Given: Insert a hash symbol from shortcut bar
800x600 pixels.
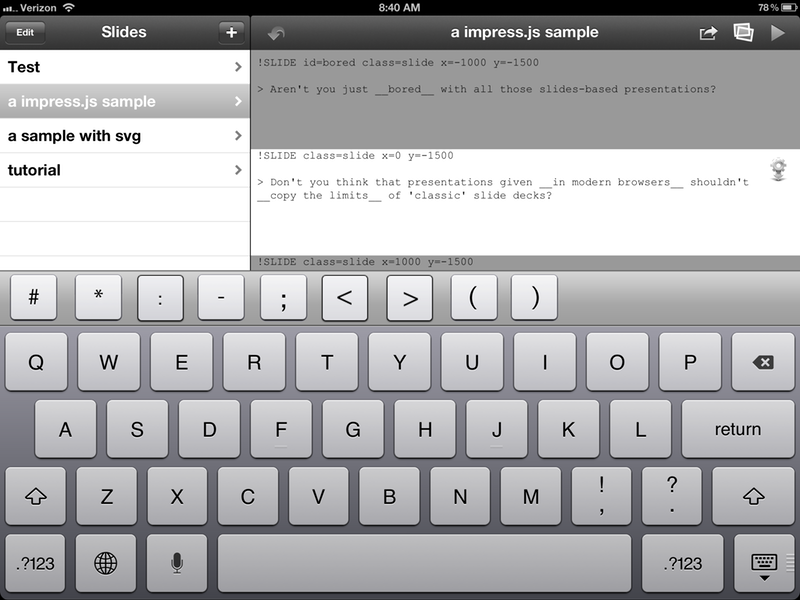Looking at the screenshot, I should click(34, 297).
